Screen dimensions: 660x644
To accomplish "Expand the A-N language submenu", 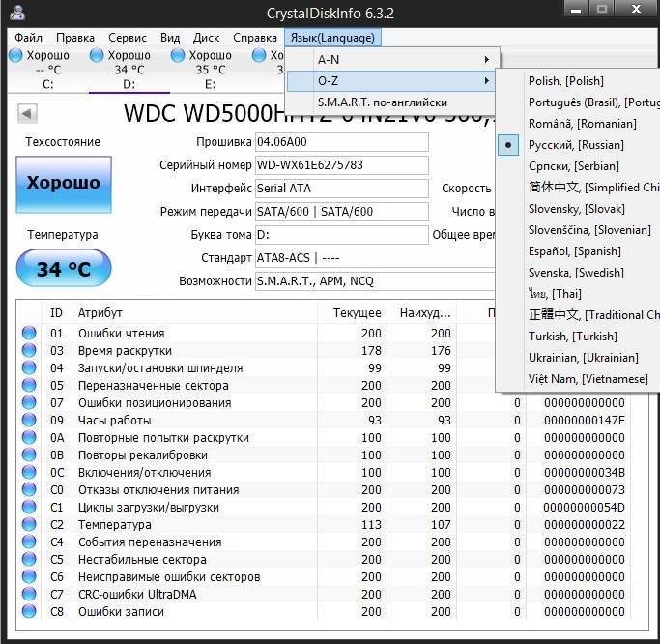I will pos(391,59).
